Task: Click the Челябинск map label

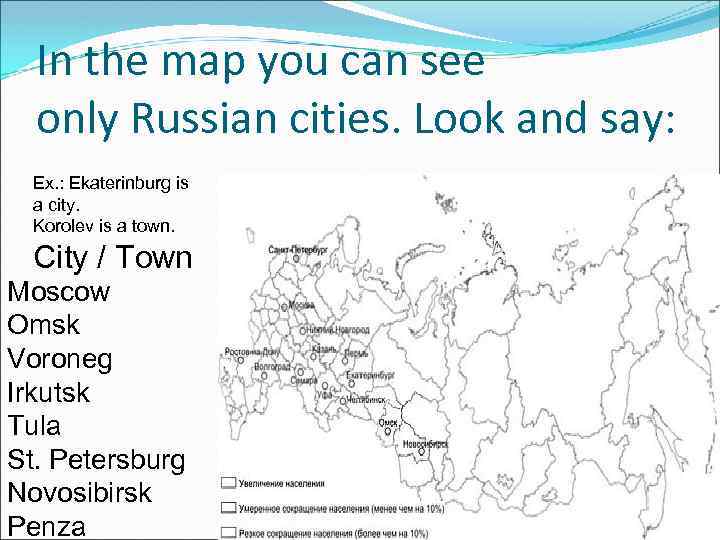Action: [366, 400]
